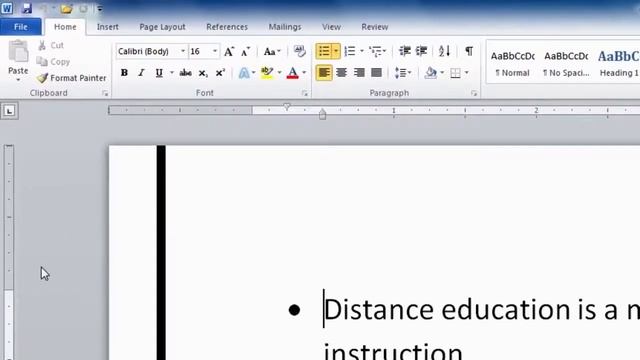The height and width of the screenshot is (360, 640).
Task: Click the Multilevel List icon
Action: pos(375,51)
